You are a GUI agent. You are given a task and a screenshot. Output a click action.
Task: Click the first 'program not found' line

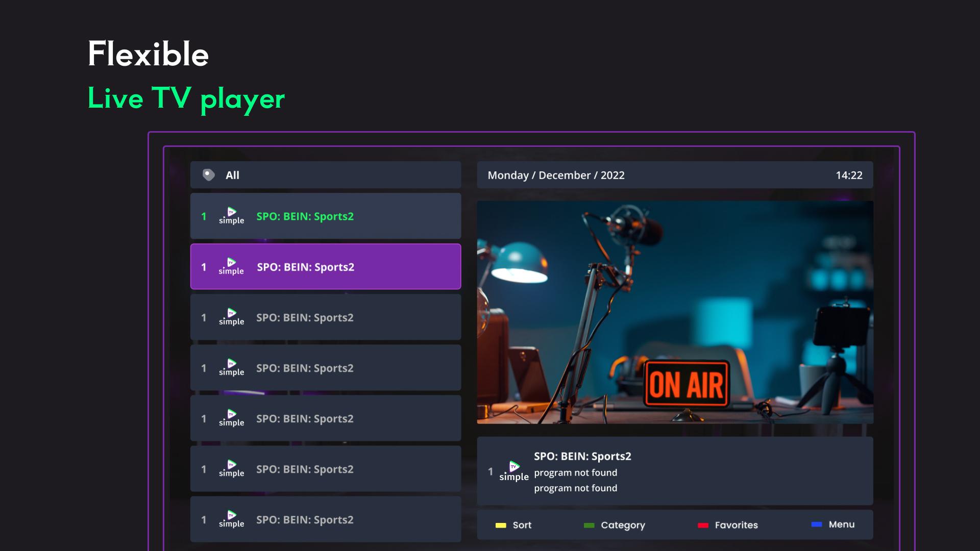pyautogui.click(x=575, y=473)
